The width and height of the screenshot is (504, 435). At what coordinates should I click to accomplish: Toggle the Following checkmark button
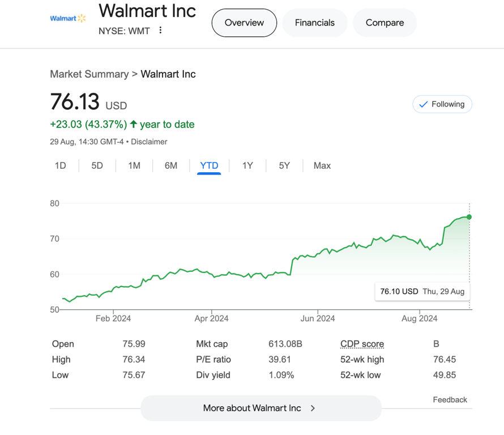pyautogui.click(x=442, y=104)
